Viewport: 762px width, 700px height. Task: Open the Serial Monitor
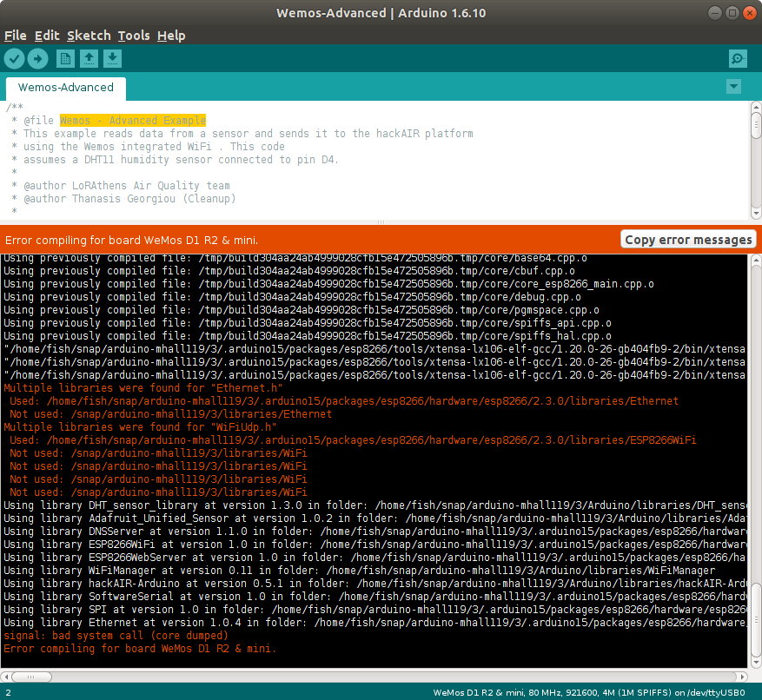[x=738, y=59]
